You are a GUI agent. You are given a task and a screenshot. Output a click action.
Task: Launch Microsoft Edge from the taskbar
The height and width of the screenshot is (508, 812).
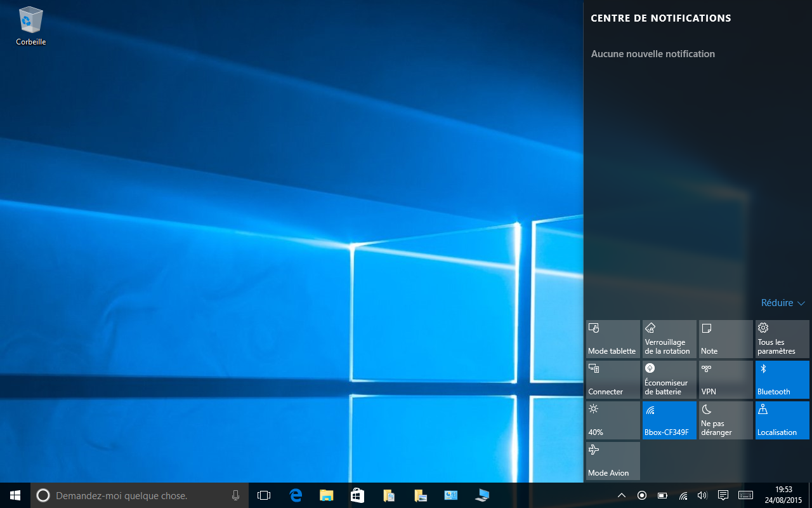coord(295,495)
